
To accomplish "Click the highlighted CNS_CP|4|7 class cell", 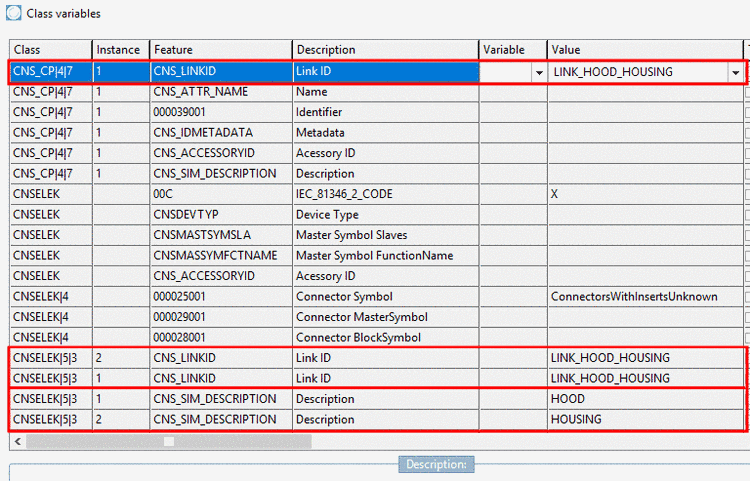I will coord(51,71).
